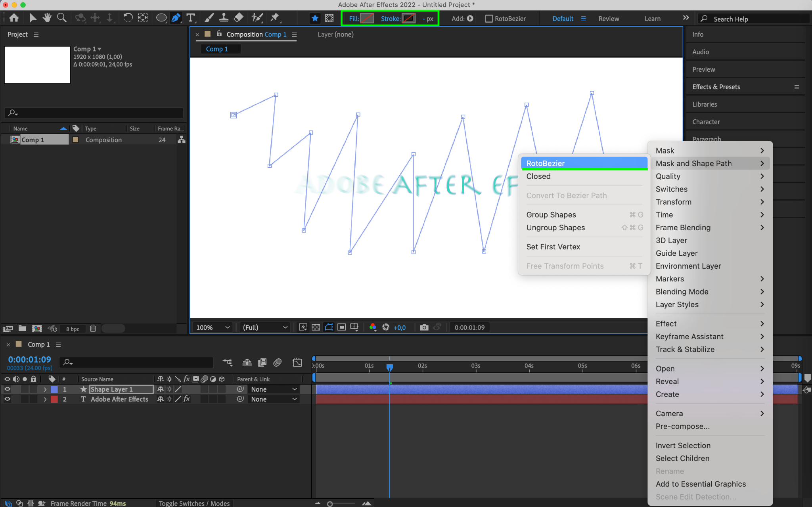The width and height of the screenshot is (812, 507).
Task: Select the Pen tool
Action: point(176,18)
